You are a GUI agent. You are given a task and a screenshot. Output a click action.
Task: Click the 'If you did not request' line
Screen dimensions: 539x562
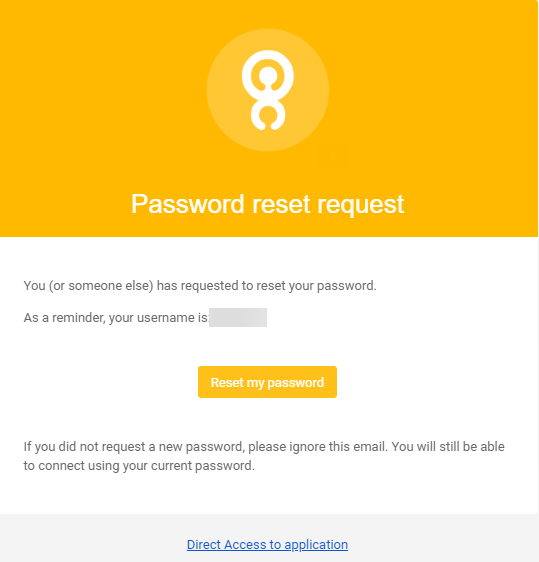264,447
